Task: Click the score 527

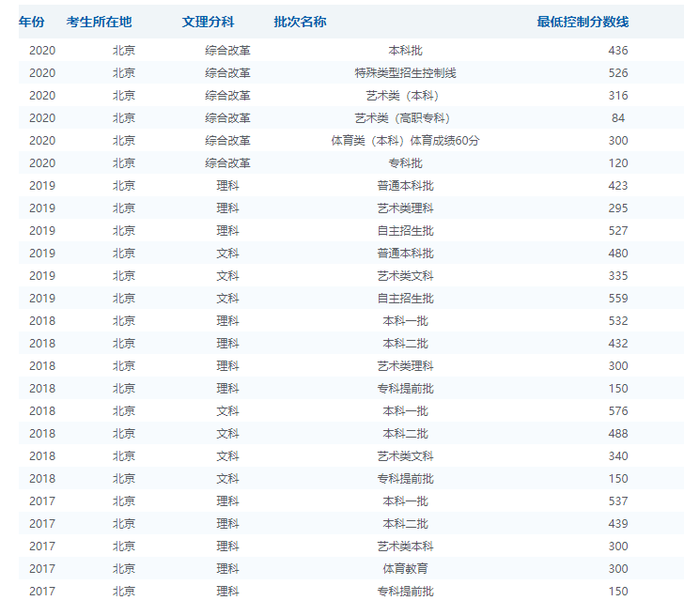Action: [x=618, y=231]
